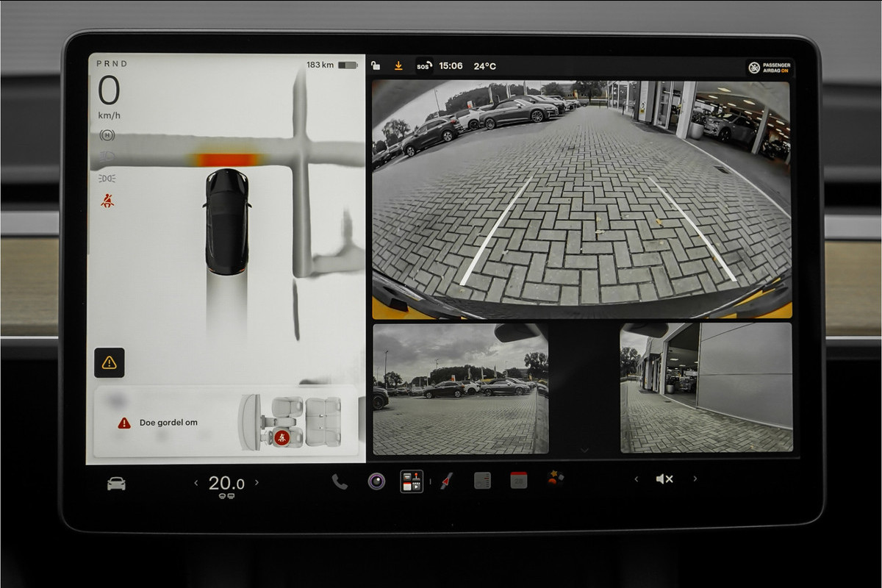Toggle the seatbelt warning icon on left
882x588 pixels.
[x=107, y=201]
